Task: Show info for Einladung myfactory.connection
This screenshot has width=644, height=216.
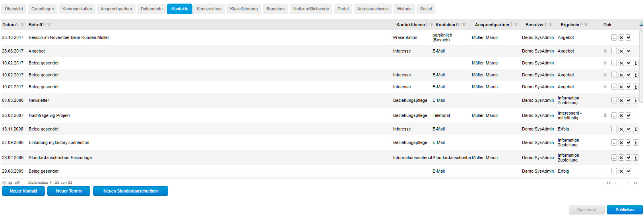Action: (x=636, y=142)
